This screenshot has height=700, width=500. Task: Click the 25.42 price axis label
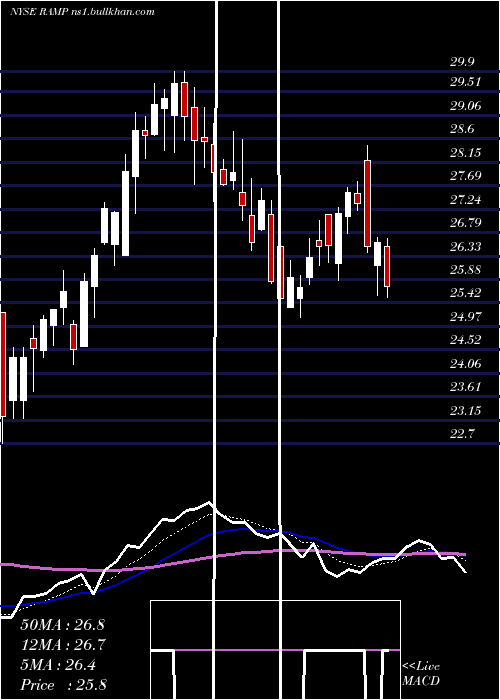click(x=466, y=293)
